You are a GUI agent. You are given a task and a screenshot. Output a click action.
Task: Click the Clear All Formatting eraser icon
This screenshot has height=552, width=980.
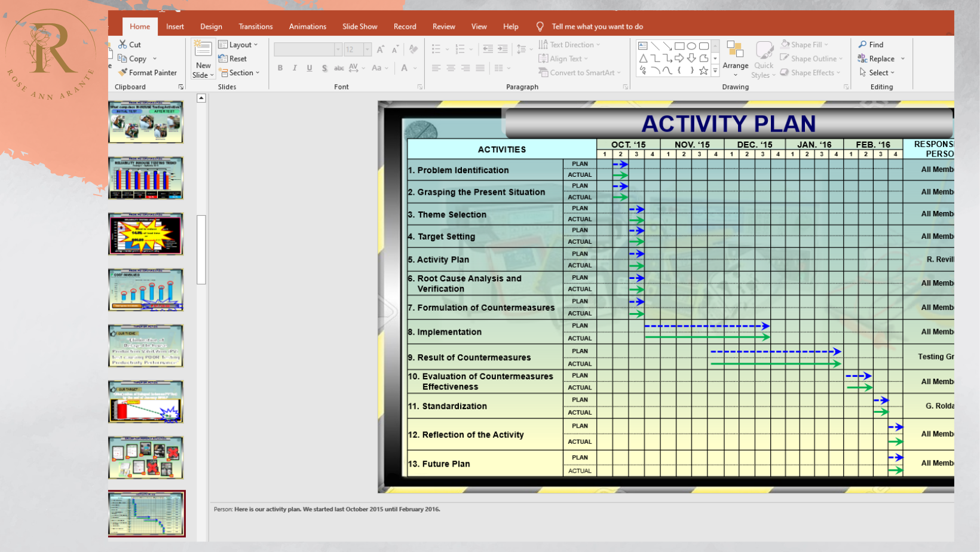[414, 50]
